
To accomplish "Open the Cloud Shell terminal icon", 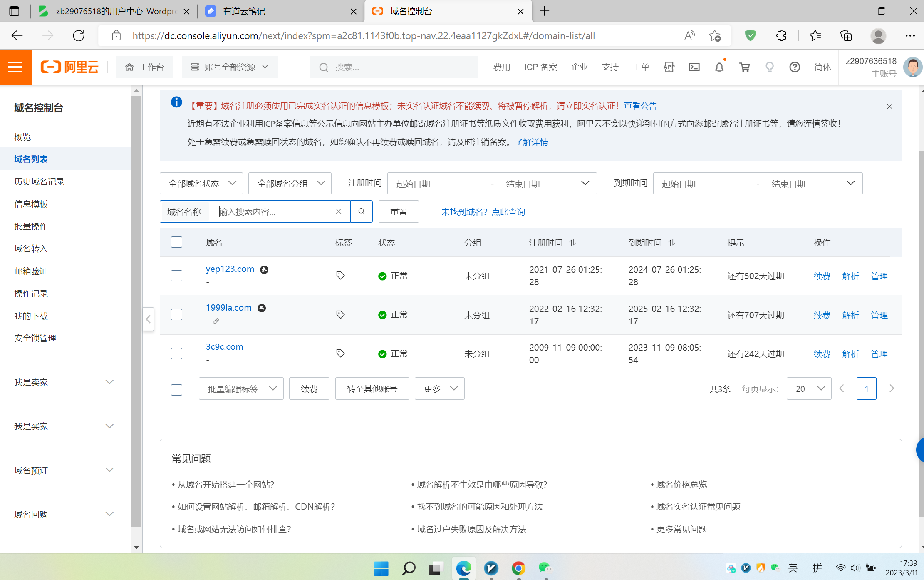I will (x=694, y=67).
